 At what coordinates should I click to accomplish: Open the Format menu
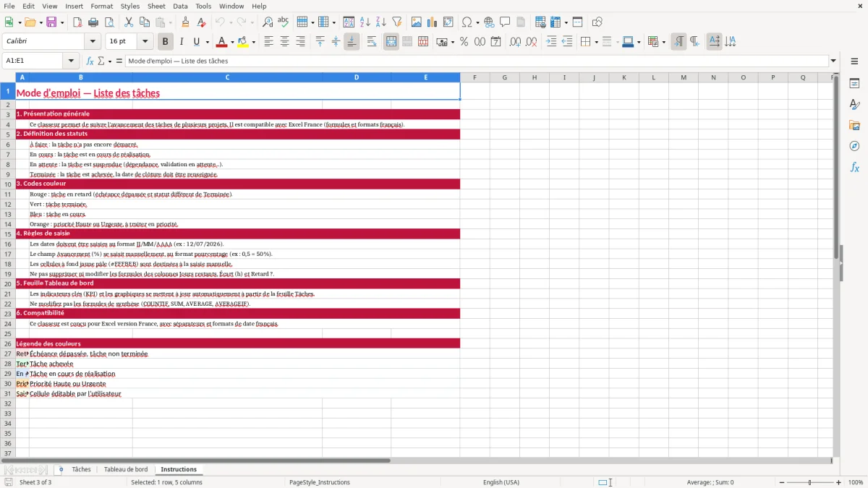(x=101, y=6)
